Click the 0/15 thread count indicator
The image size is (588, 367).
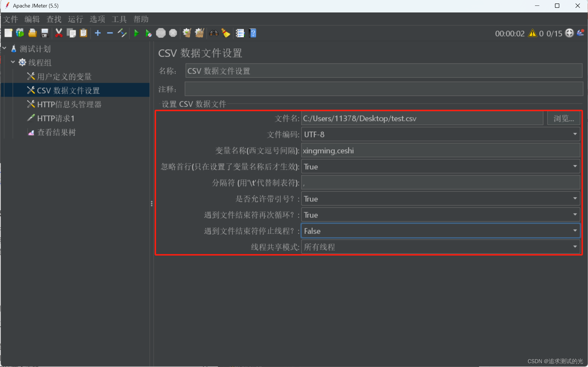point(554,34)
